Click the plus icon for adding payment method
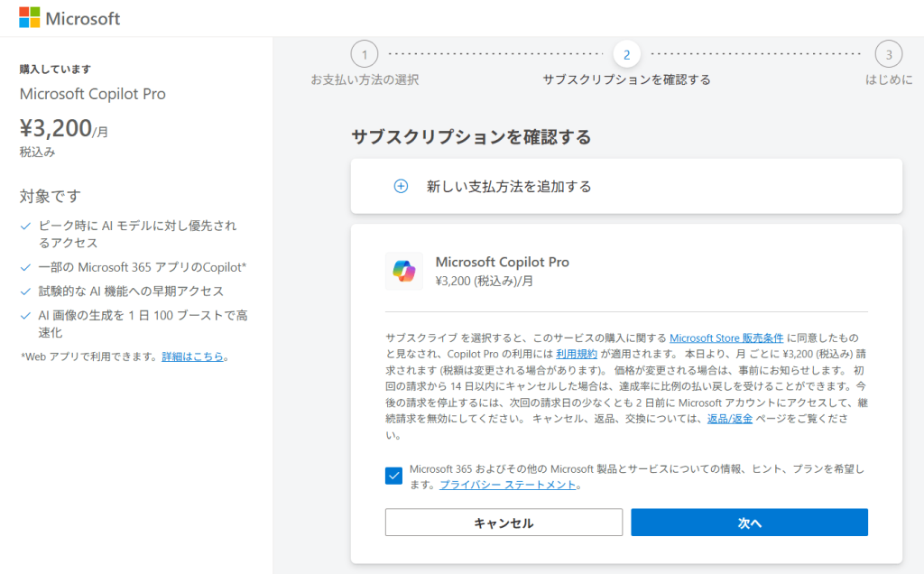Screen dimensions: 924x574 pos(401,186)
